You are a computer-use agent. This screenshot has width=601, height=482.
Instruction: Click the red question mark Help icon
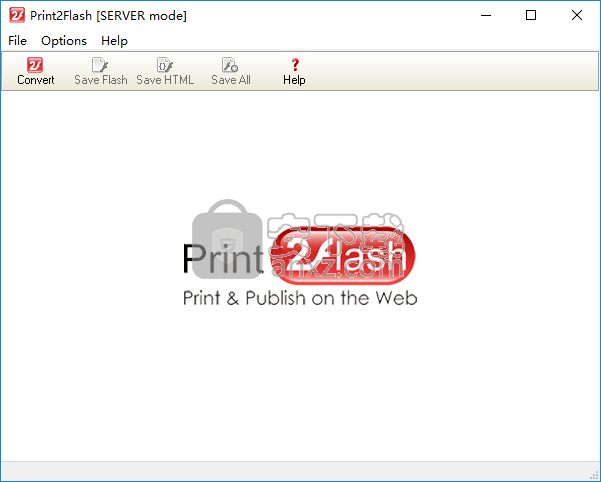pos(295,65)
